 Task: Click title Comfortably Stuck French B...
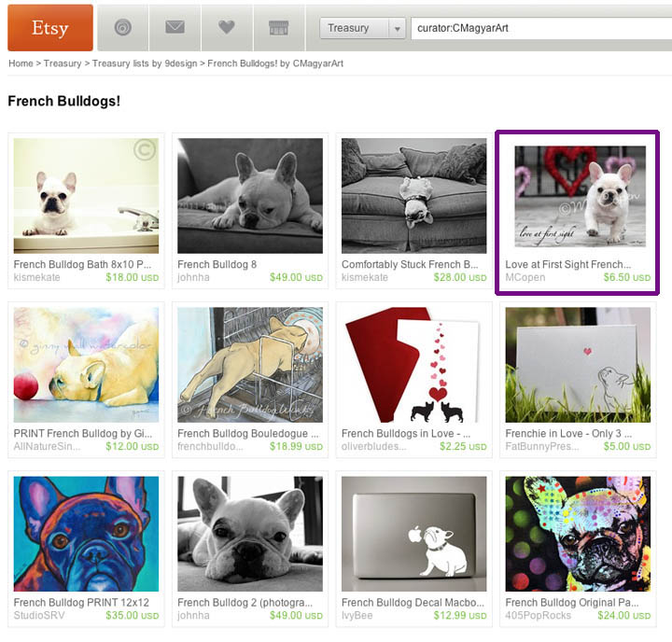click(x=410, y=264)
